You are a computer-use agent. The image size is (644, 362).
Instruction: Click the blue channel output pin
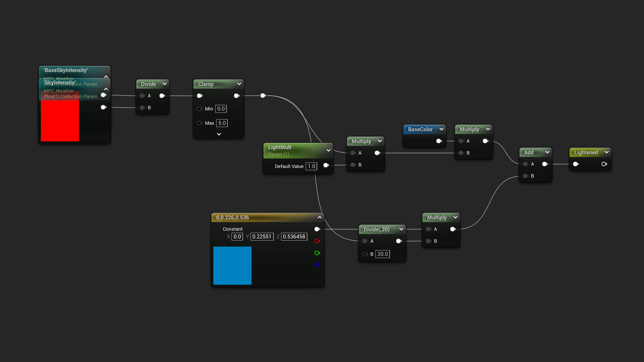[317, 265]
